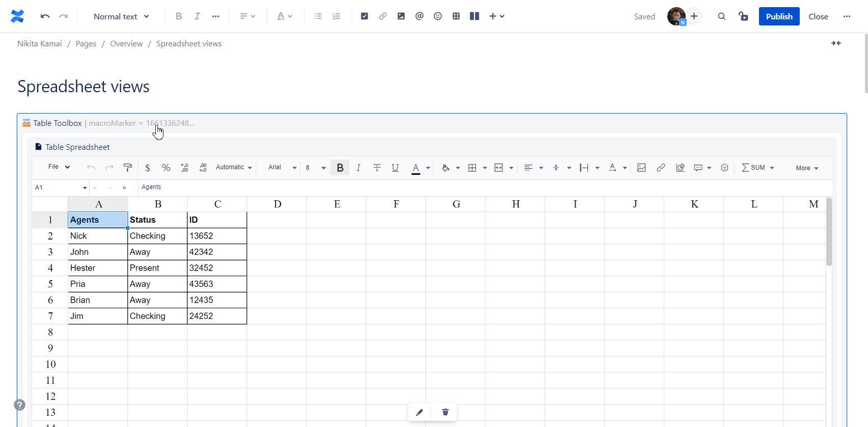
Task: Click the paint format roller icon
Action: coord(128,168)
